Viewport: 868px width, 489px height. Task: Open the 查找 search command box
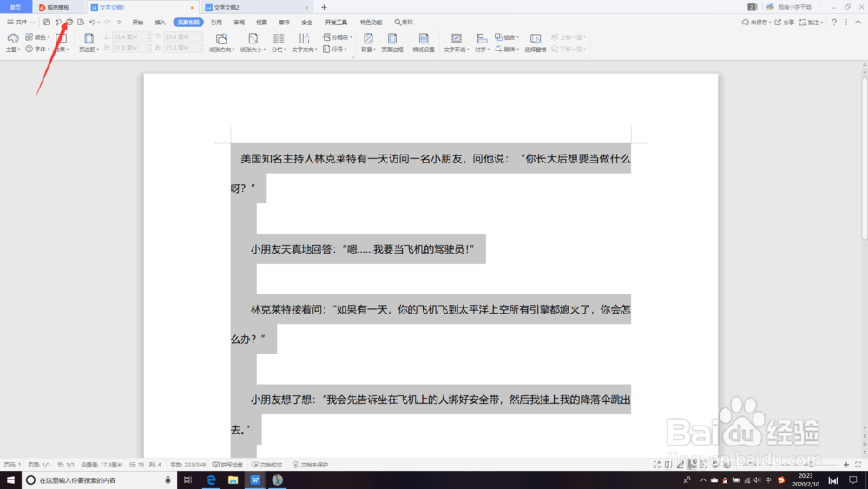click(404, 23)
